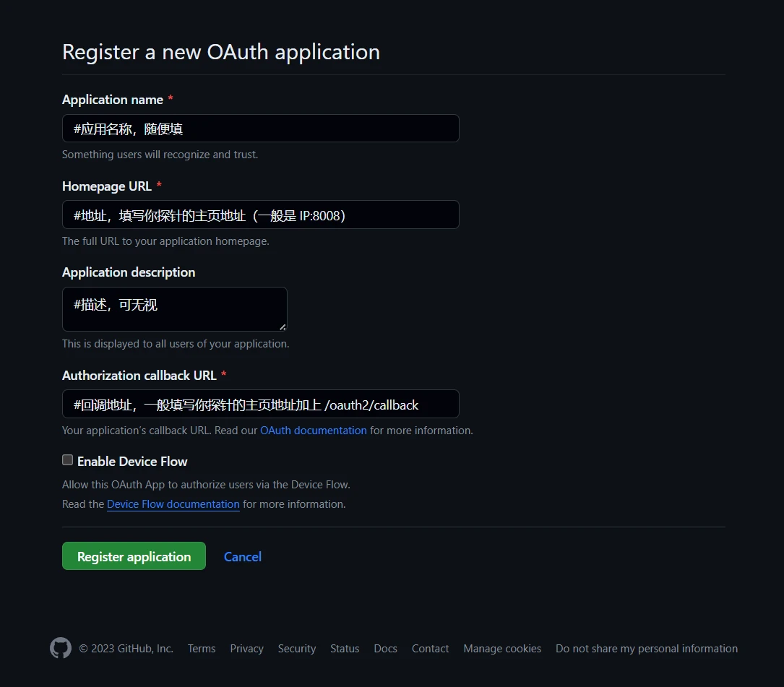Open the Terms footer link
This screenshot has width=784, height=687.
click(x=202, y=649)
